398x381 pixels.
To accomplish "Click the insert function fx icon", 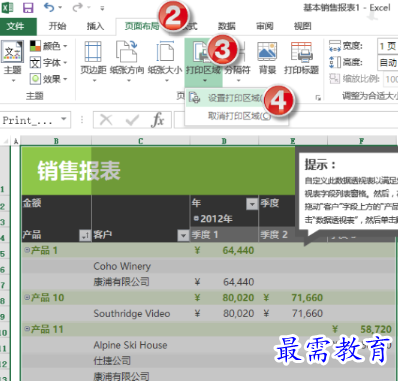I will [158, 120].
